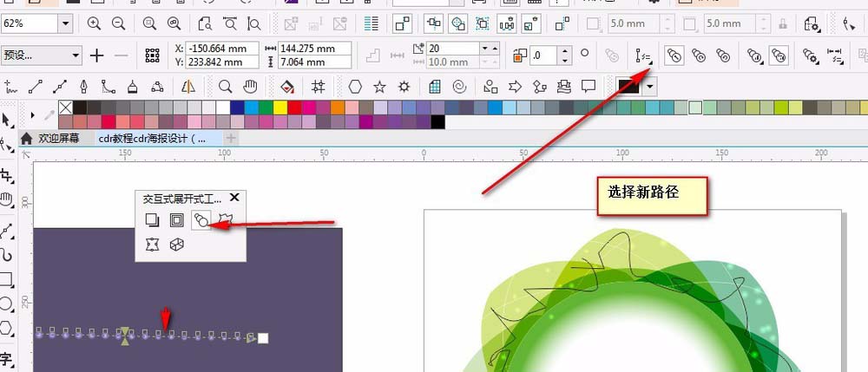868x372 pixels.
Task: Open more blend options gear dropdown
Action: click(811, 55)
